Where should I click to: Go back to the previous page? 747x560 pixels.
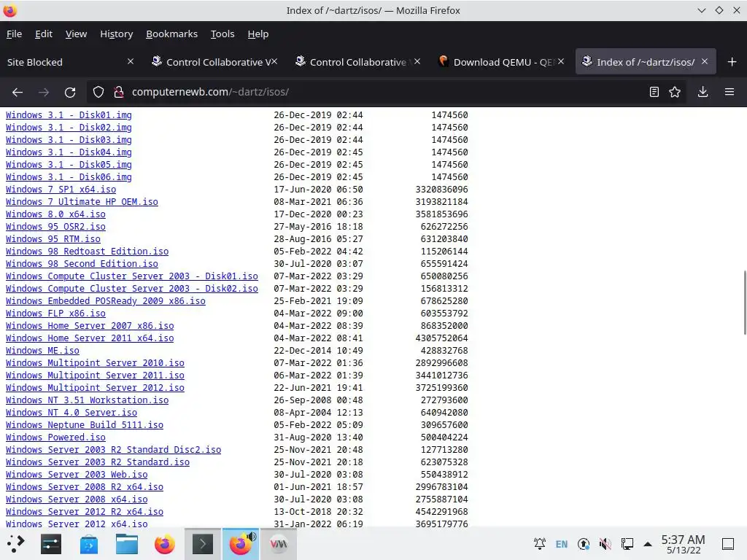tap(18, 92)
